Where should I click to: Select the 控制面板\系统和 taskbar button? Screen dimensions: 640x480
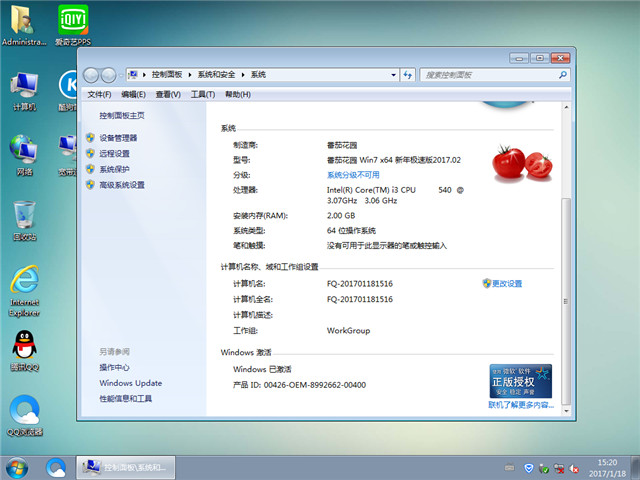pyautogui.click(x=126, y=468)
